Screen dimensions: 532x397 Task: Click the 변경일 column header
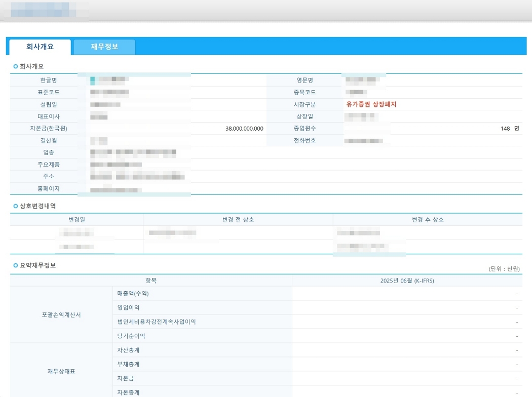[77, 220]
